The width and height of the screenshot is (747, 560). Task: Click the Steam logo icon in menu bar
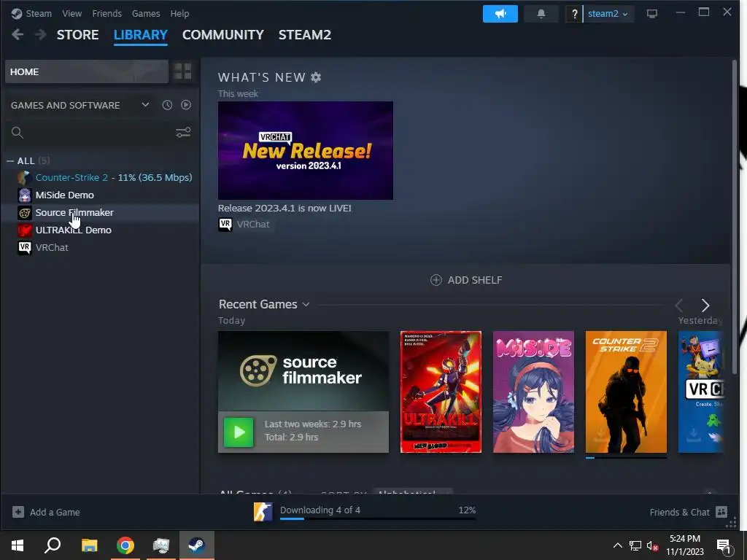tap(17, 13)
